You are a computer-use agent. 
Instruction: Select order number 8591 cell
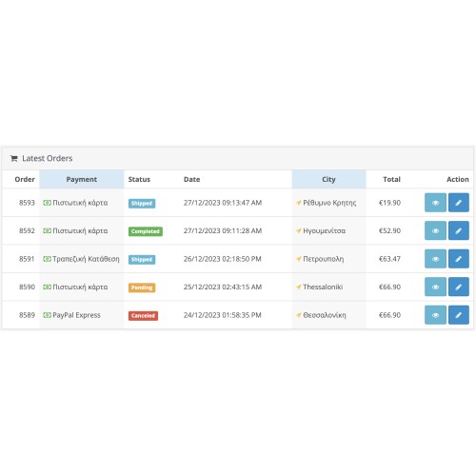pos(27,259)
